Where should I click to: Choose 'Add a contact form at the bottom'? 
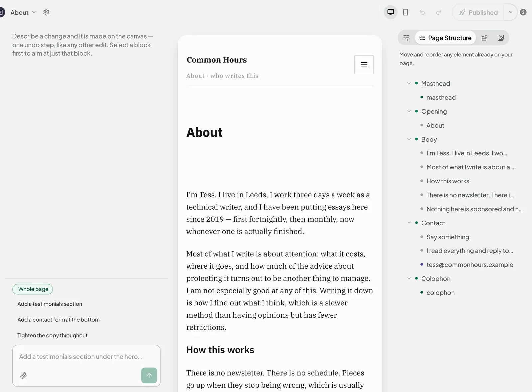pyautogui.click(x=59, y=320)
